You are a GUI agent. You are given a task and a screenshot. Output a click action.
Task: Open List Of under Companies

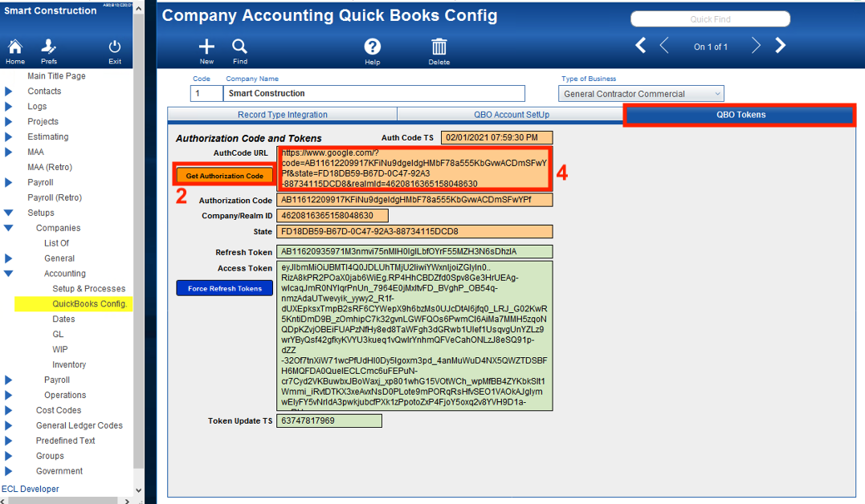point(56,243)
